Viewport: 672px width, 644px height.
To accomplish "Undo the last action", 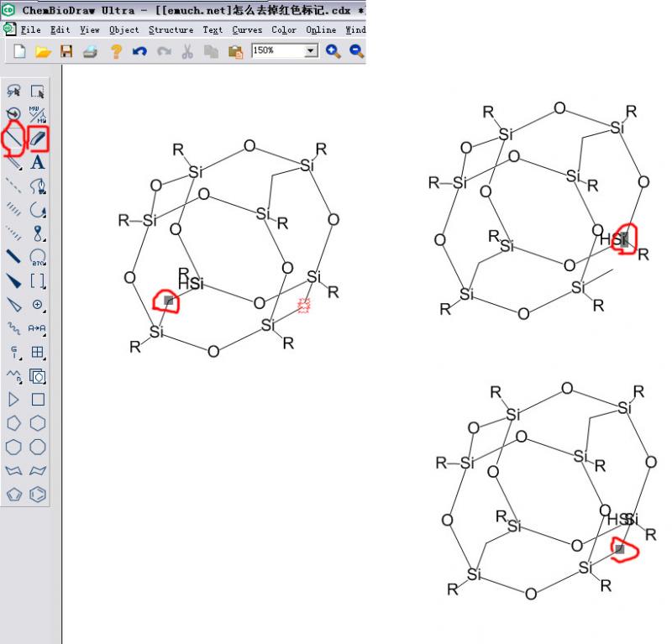I will (139, 51).
